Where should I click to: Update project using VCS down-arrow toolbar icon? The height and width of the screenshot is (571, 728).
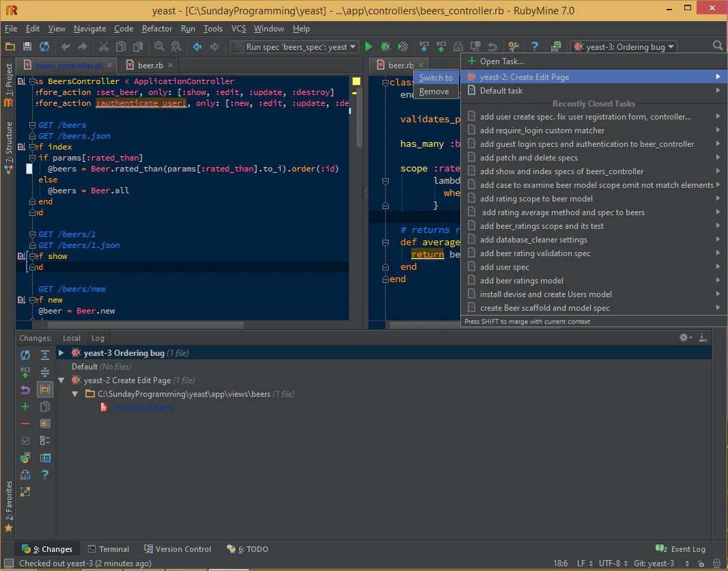click(424, 46)
